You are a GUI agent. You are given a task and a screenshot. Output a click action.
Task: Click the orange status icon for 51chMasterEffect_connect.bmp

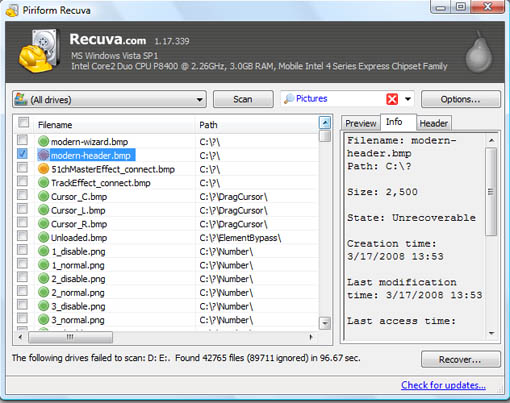[x=43, y=169]
